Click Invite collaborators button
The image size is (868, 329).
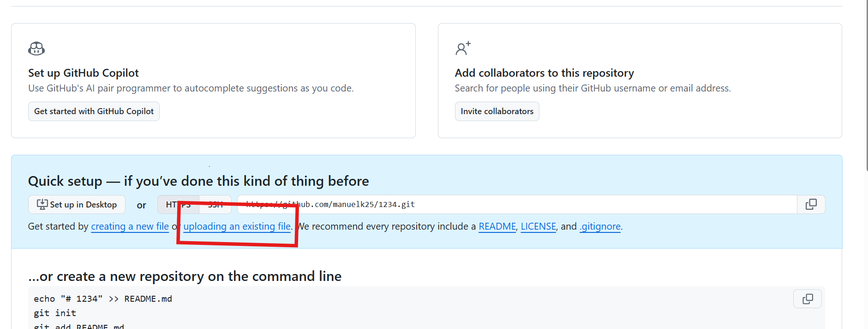pos(497,111)
